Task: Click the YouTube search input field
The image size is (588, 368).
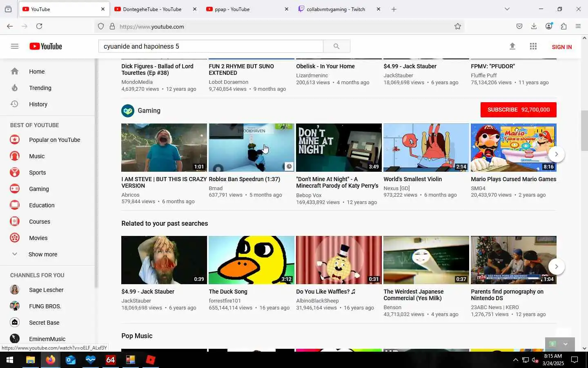Action: (211, 46)
